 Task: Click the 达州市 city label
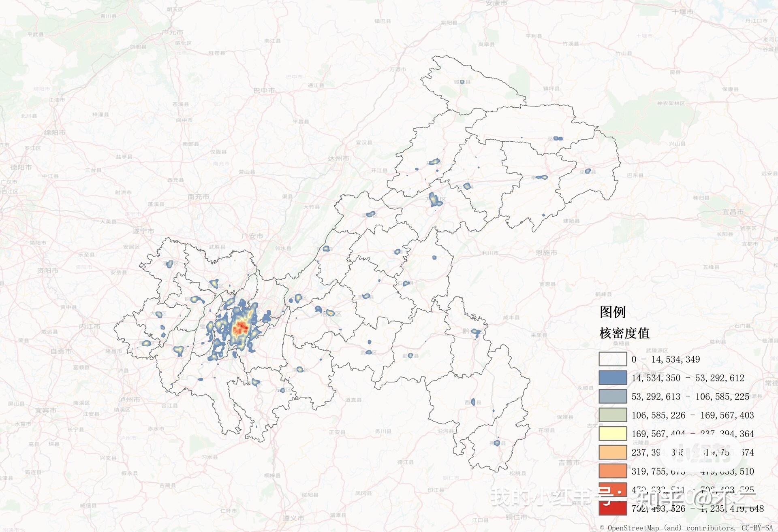[x=338, y=158]
